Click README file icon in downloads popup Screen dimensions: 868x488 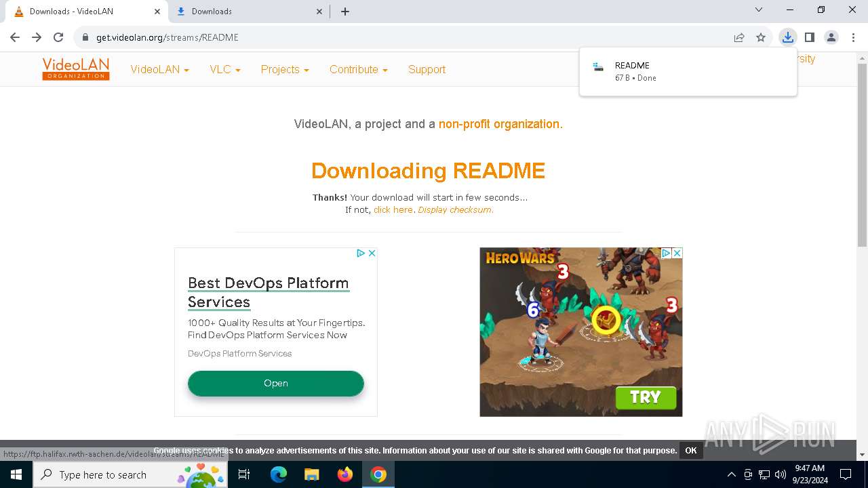(x=598, y=67)
